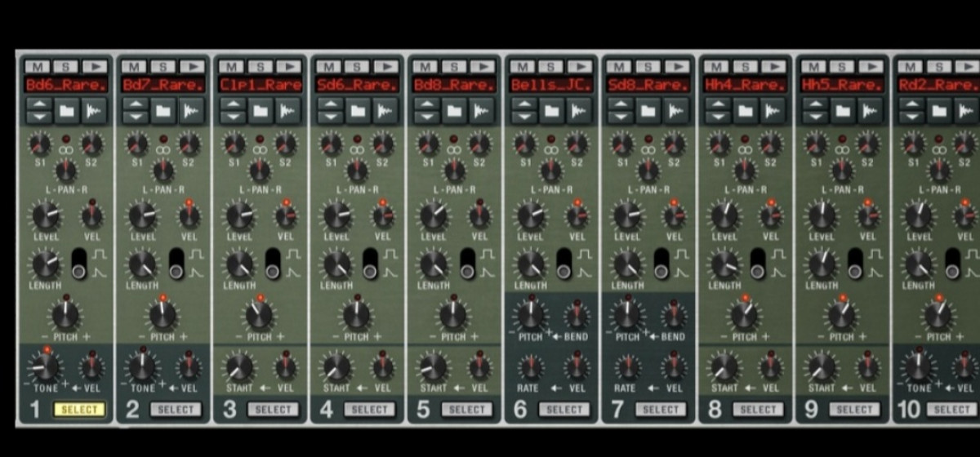Open the folder browser on Bells_JC channel
Image resolution: width=980 pixels, height=457 pixels.
click(x=550, y=109)
